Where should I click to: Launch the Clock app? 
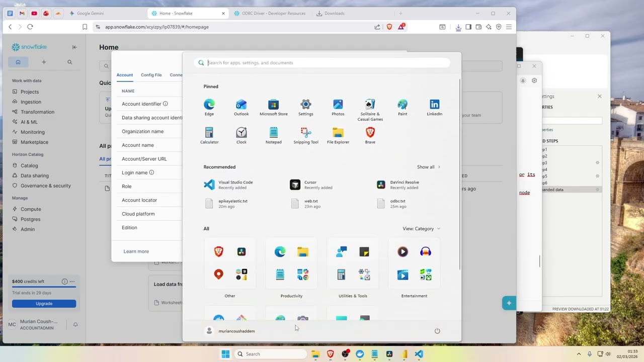pos(242,136)
